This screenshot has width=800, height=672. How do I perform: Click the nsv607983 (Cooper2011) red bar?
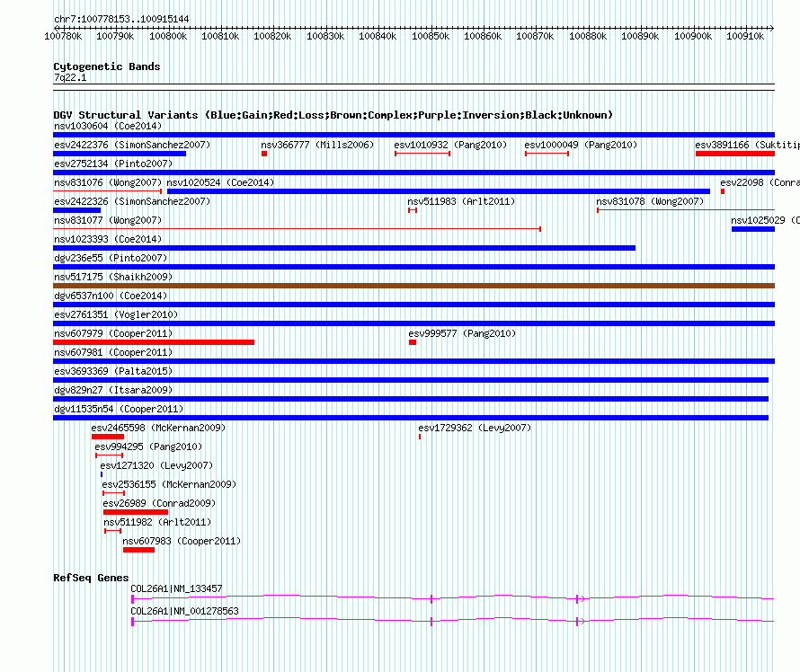138,550
